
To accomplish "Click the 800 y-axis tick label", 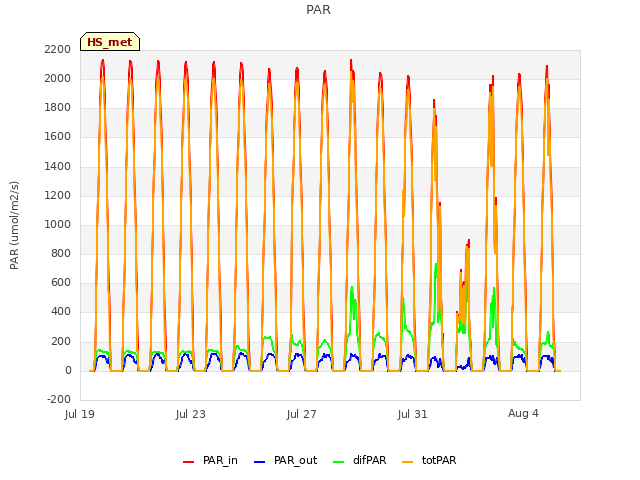I will click(61, 253).
